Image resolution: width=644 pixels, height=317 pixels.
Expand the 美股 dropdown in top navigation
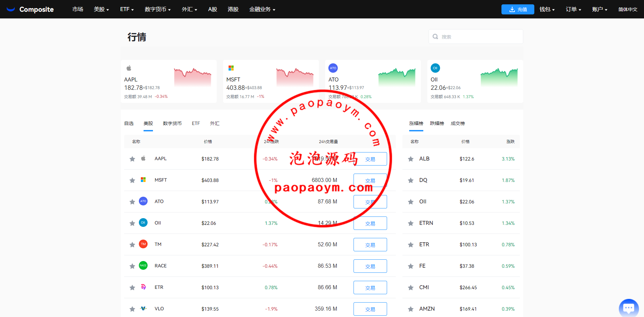click(101, 9)
